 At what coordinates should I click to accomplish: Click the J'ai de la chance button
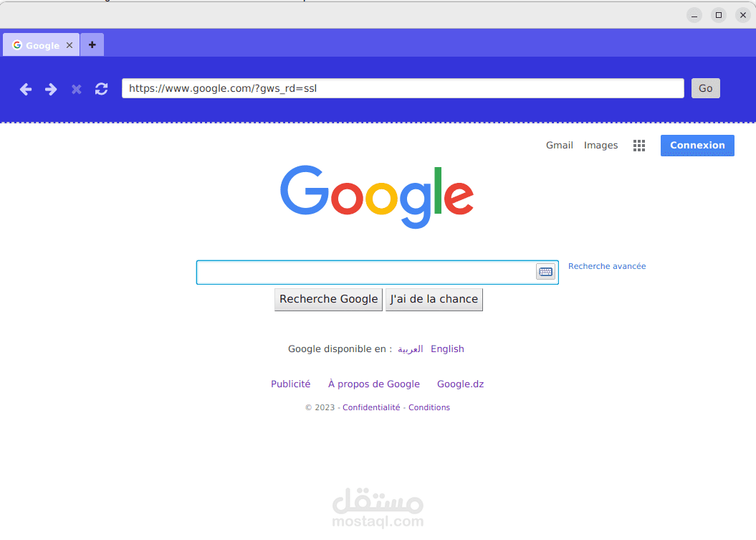(434, 299)
